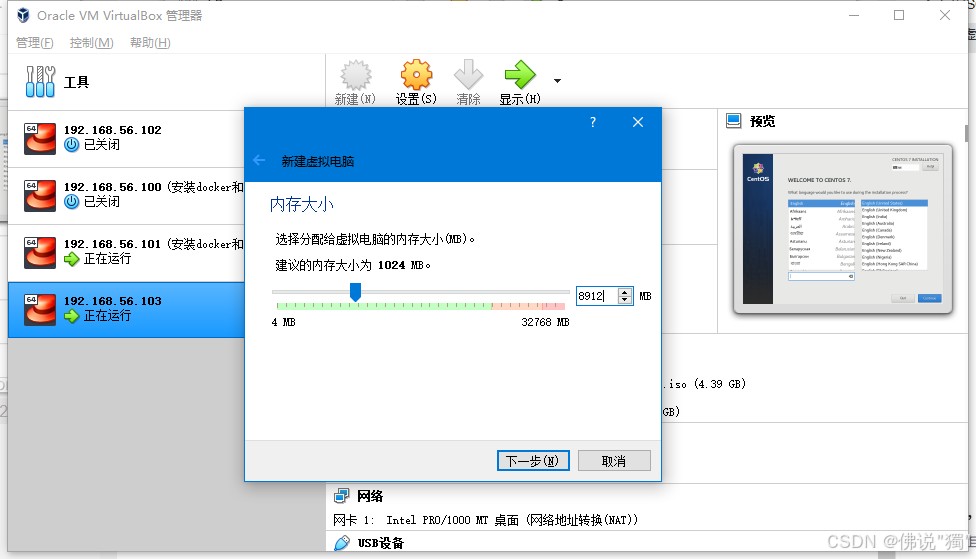Select VM 192.168.56.103 Red Hat icon
The image size is (976, 559).
[40, 310]
